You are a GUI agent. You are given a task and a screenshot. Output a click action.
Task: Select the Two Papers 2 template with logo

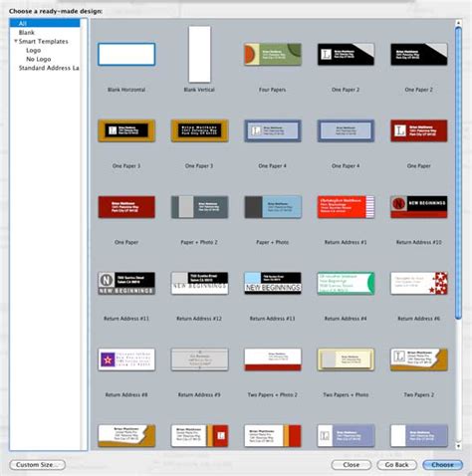[419, 359]
